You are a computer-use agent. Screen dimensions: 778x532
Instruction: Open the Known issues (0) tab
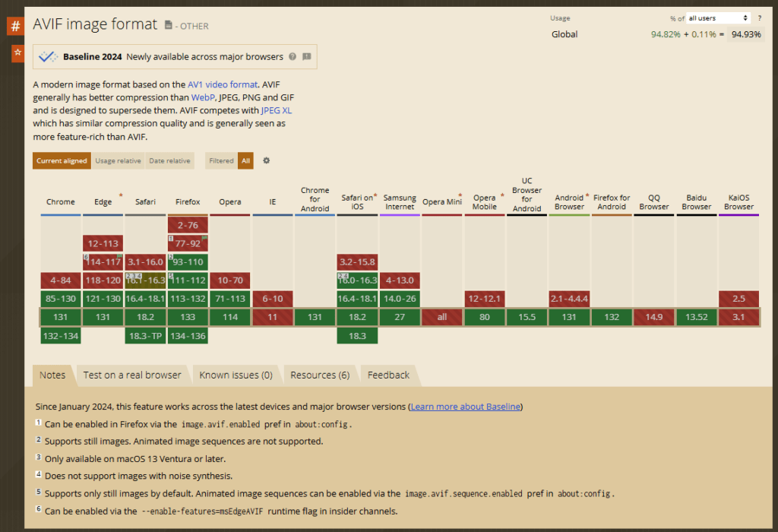click(x=236, y=375)
